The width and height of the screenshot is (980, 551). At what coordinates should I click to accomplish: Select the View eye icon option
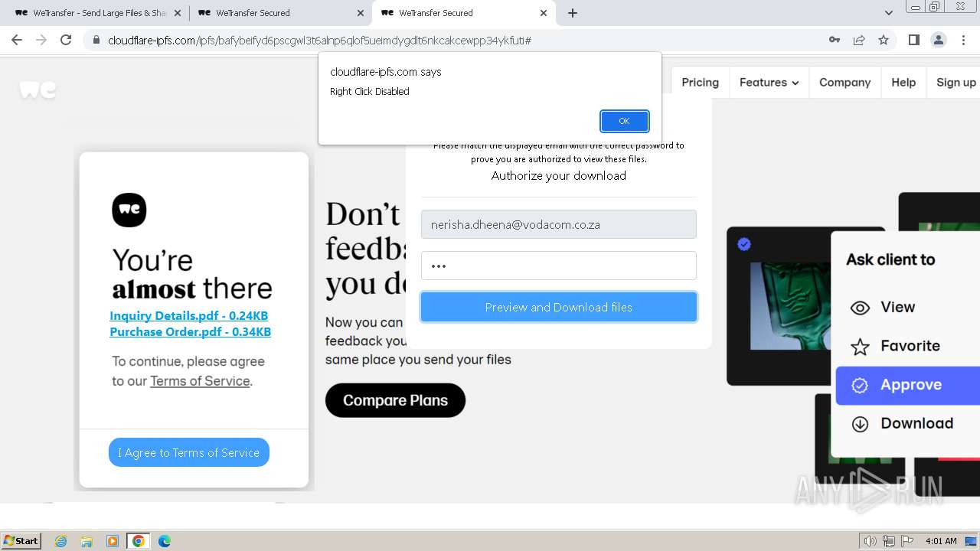click(861, 308)
